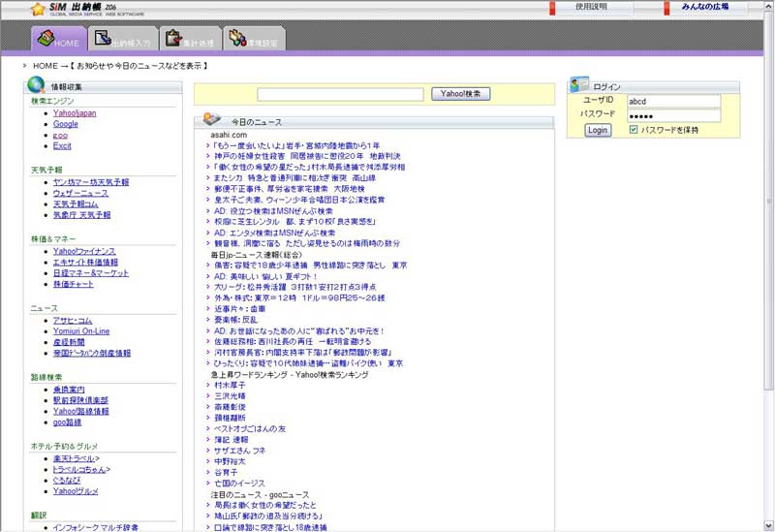Click the パスワード input field
Image resolution: width=775 pixels, height=532 pixels.
[672, 115]
